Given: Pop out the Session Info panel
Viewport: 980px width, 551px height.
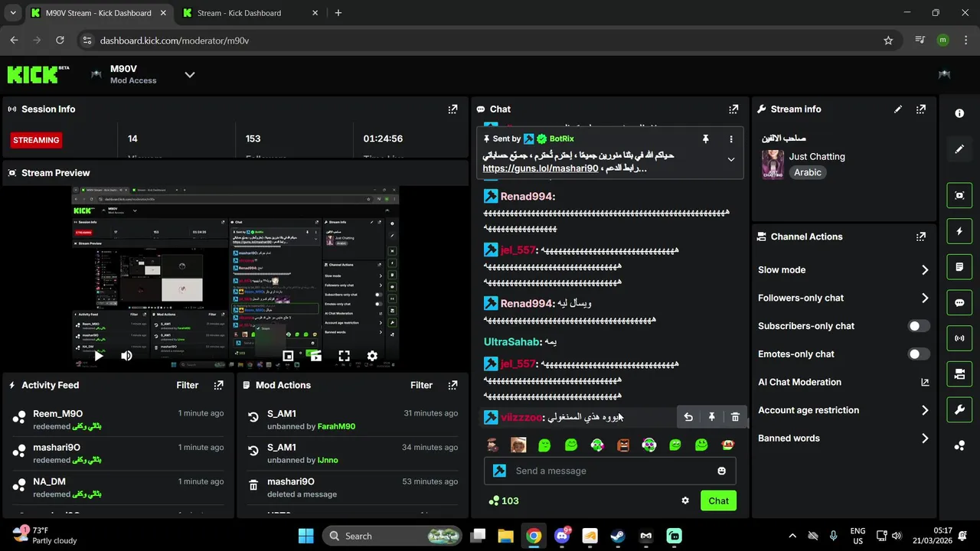Looking at the screenshot, I should point(452,109).
